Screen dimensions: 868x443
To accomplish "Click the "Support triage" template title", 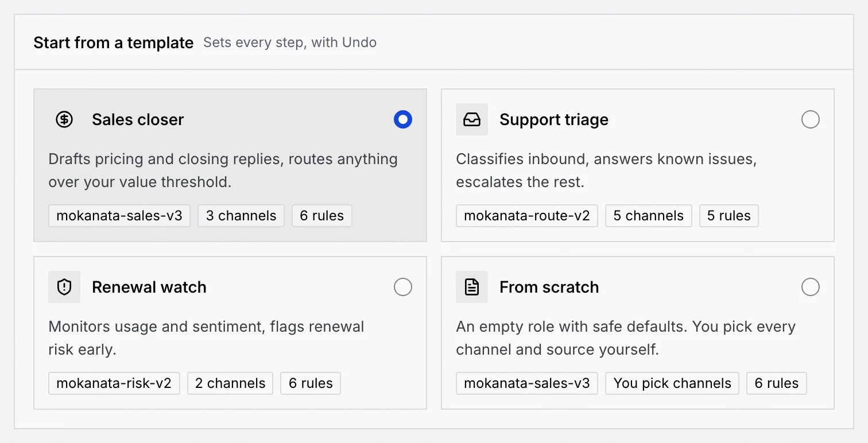I will 554,119.
